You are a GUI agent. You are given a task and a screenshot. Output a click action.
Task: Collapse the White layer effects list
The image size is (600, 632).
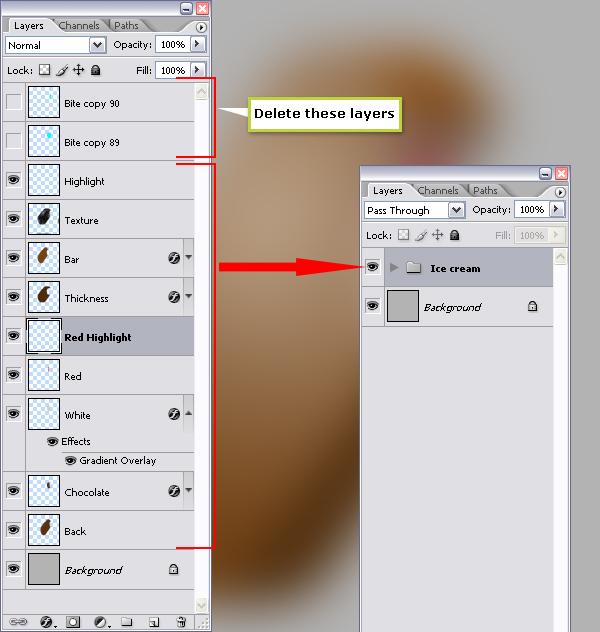coord(188,413)
